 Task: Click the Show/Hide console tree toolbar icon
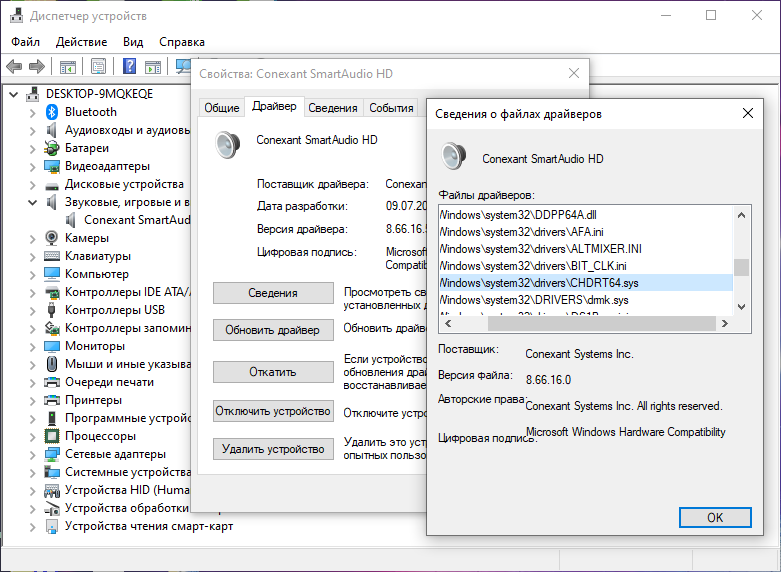click(68, 66)
